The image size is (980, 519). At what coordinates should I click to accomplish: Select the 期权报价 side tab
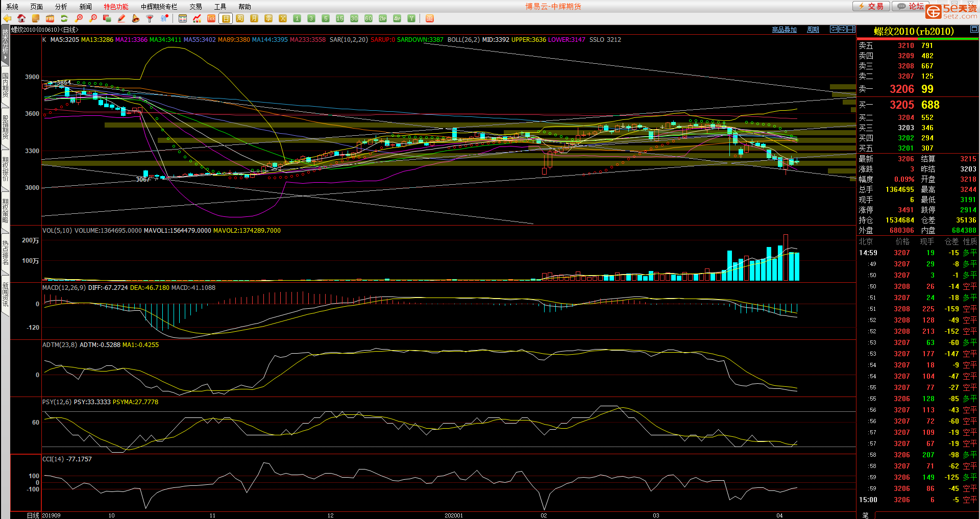click(5, 169)
